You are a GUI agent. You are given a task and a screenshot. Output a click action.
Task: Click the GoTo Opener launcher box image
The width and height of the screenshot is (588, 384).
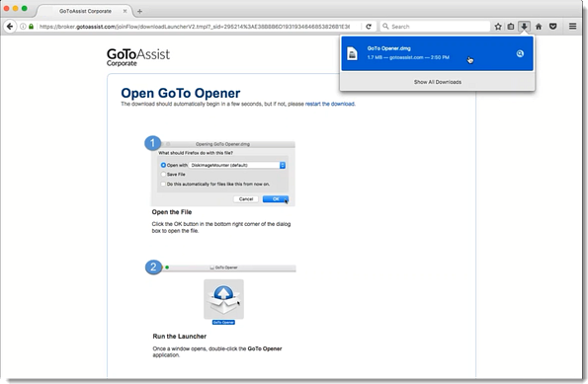(x=223, y=299)
